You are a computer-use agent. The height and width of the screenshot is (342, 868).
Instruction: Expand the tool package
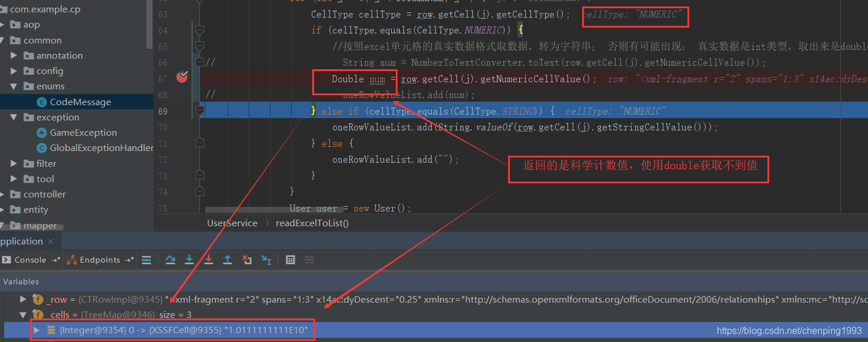coord(14,179)
